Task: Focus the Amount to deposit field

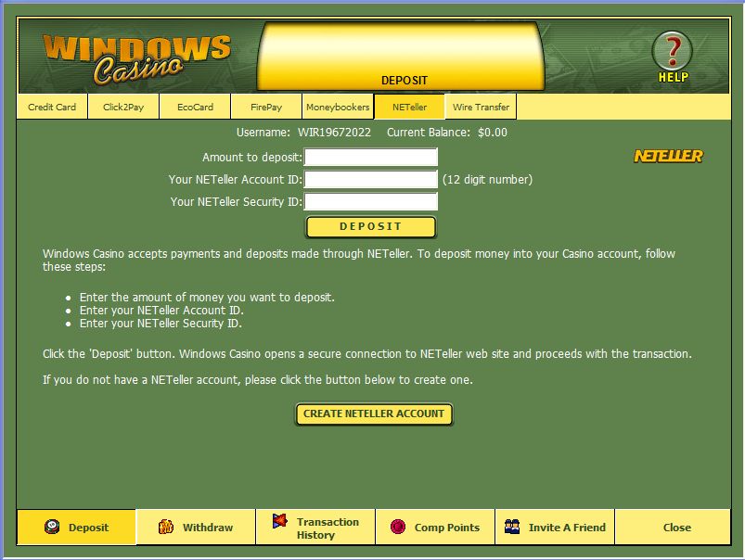Action: 370,158
